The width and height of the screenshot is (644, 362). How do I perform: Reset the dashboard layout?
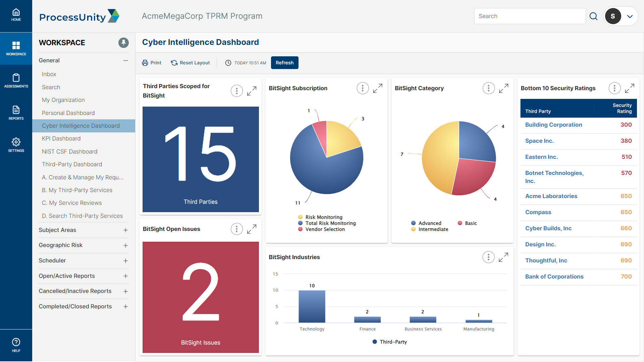pos(190,63)
